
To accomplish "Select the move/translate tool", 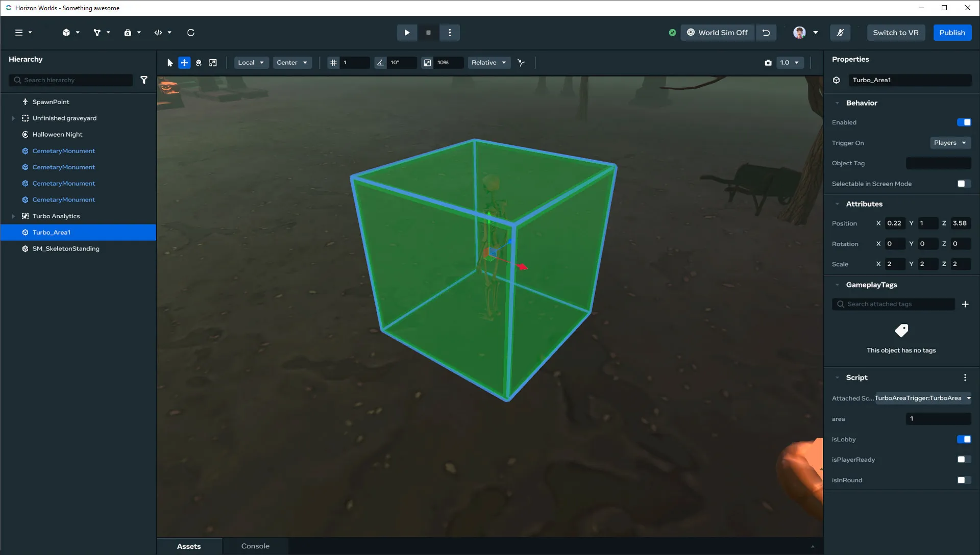I will point(184,62).
